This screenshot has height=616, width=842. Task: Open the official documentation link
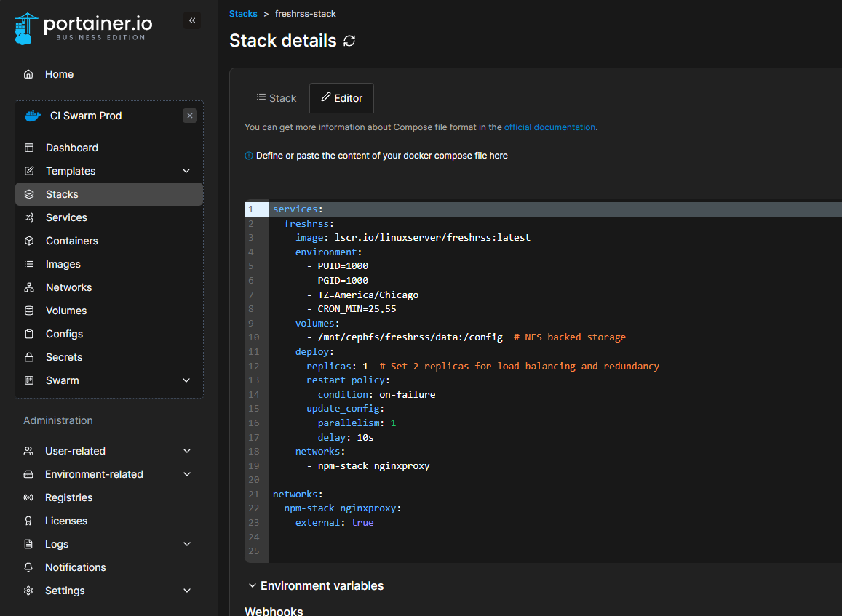(x=549, y=127)
